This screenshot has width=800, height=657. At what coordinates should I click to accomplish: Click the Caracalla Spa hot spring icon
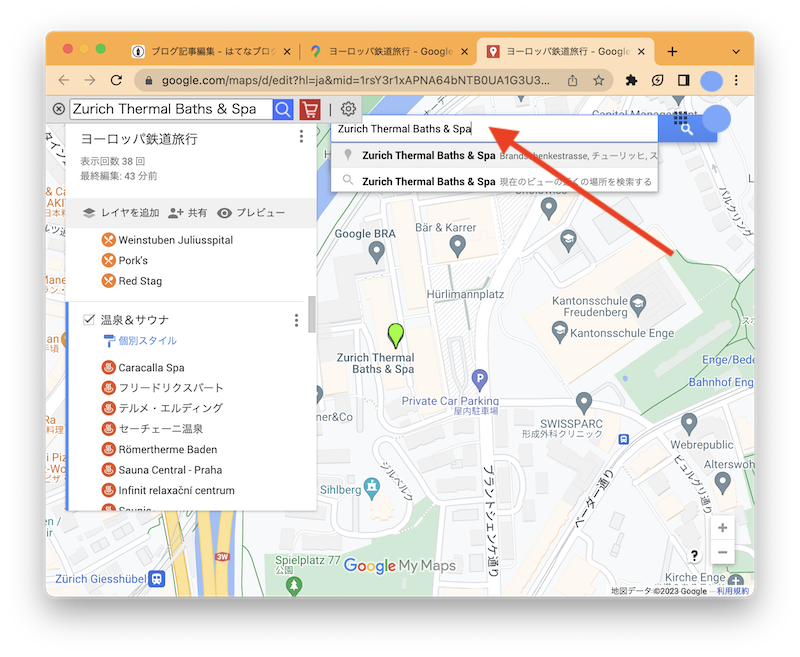108,367
